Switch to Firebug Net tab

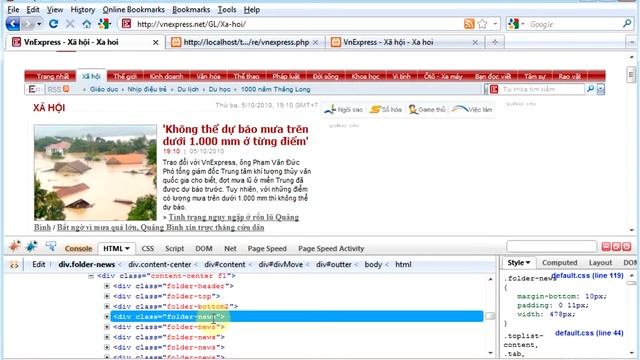tap(230, 248)
